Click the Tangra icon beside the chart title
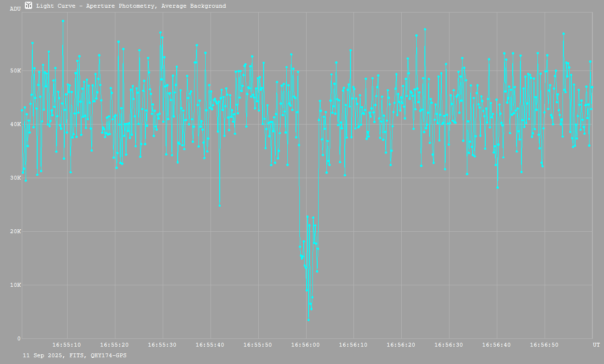Viewport: 604px width, 364px height. coord(28,6)
